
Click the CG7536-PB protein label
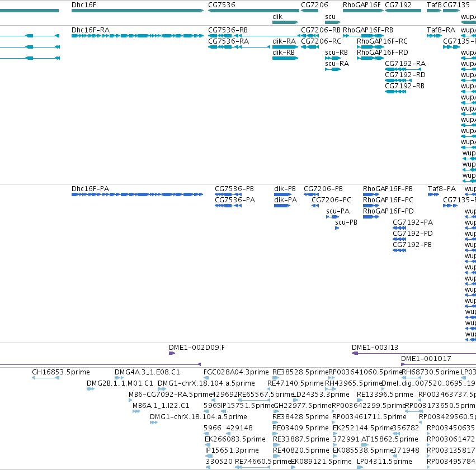coord(234,189)
